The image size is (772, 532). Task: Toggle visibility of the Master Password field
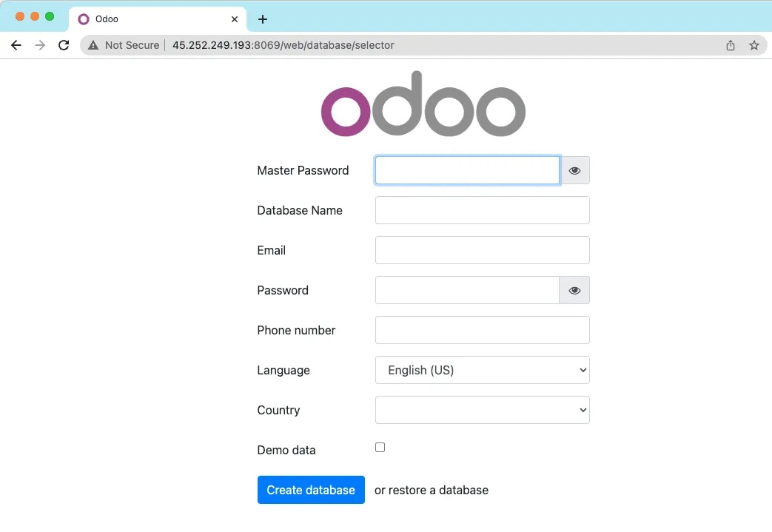click(574, 170)
